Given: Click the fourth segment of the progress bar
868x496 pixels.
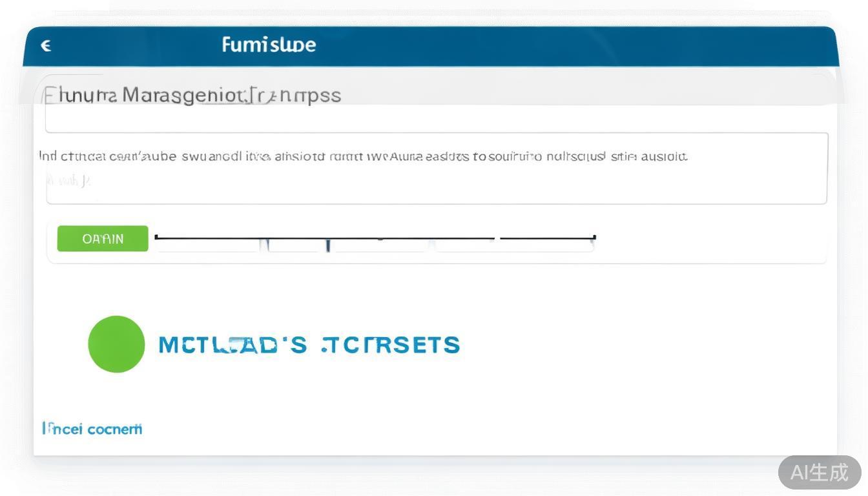Looking at the screenshot, I should 466,245.
